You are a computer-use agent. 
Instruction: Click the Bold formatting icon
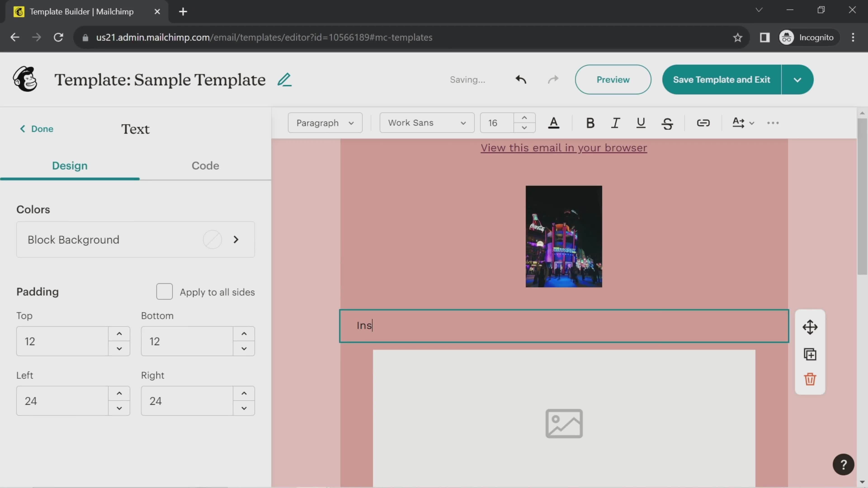pos(589,123)
